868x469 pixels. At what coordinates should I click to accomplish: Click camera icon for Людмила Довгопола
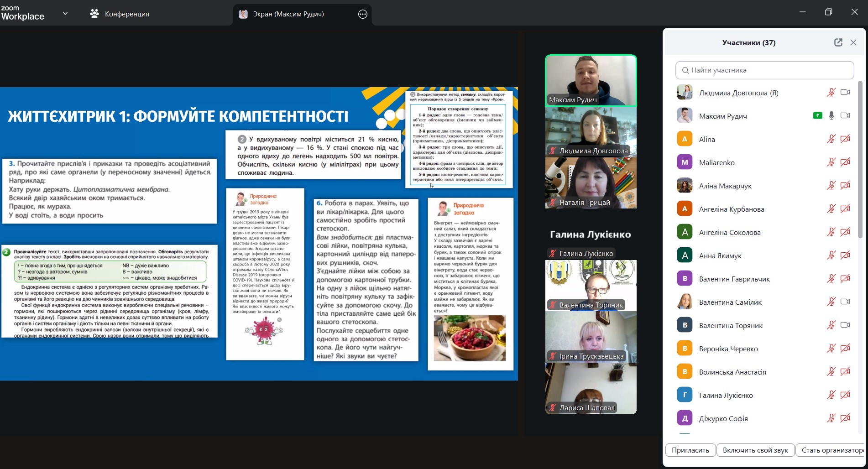(x=845, y=93)
